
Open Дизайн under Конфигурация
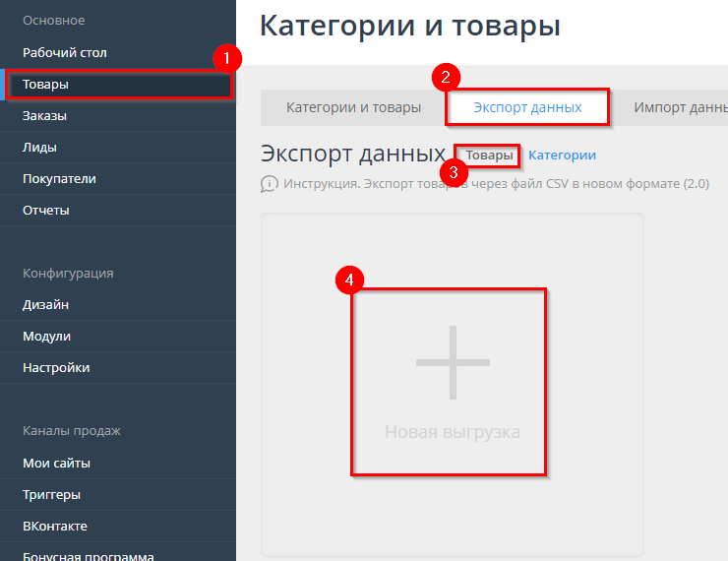[45, 305]
